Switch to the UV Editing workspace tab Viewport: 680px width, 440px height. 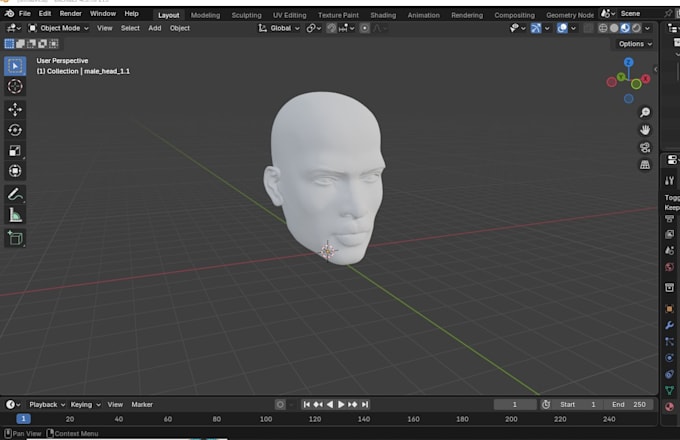coord(289,15)
